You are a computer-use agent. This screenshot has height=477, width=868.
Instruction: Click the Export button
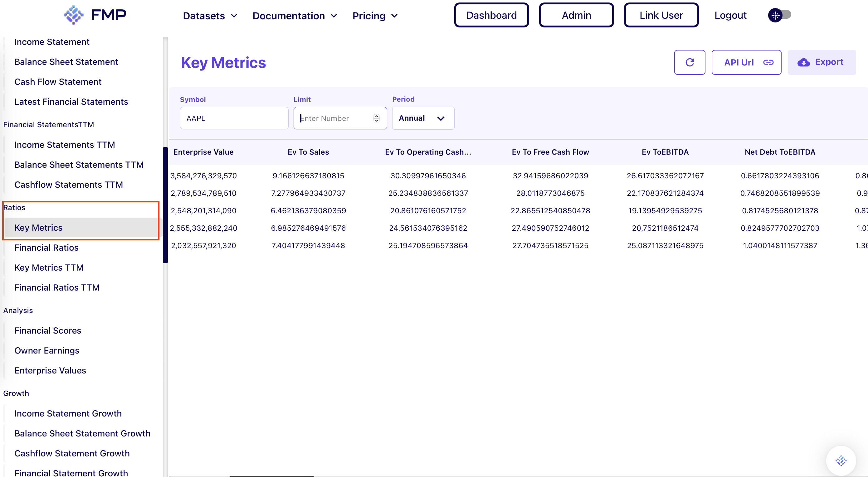pyautogui.click(x=822, y=62)
